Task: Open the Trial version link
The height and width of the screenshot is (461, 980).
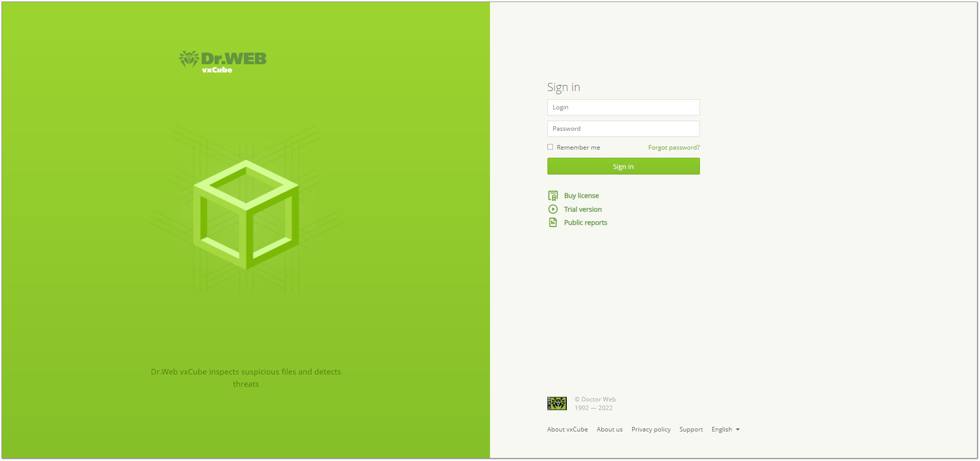Action: [x=583, y=209]
